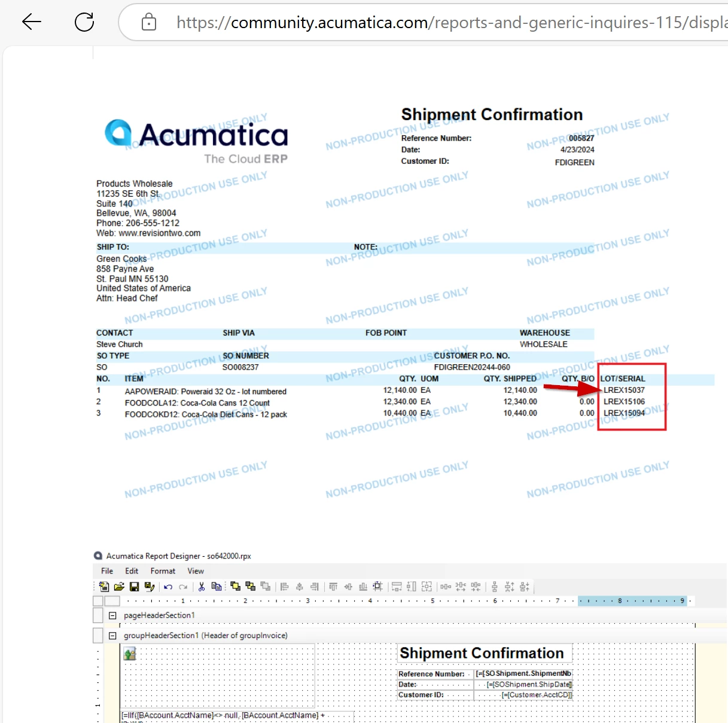Image resolution: width=728 pixels, height=723 pixels.
Task: Click the horizontal ruler at mark 5
Action: click(432, 600)
